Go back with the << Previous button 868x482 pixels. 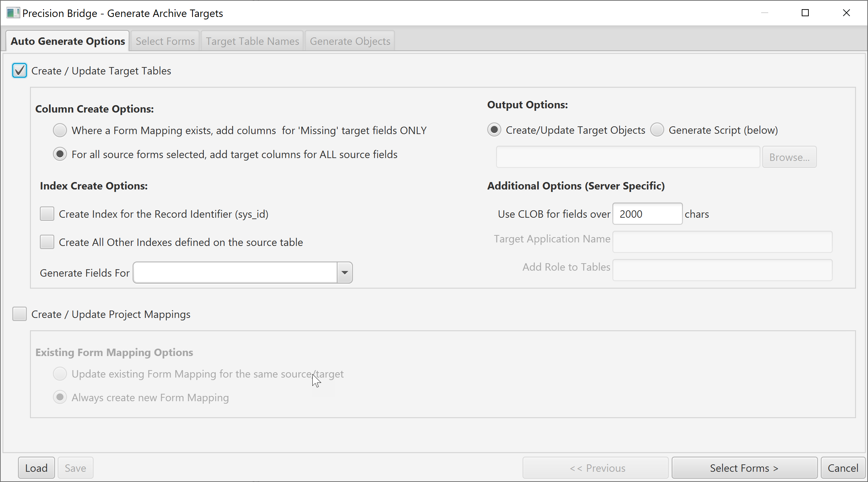[595, 468]
